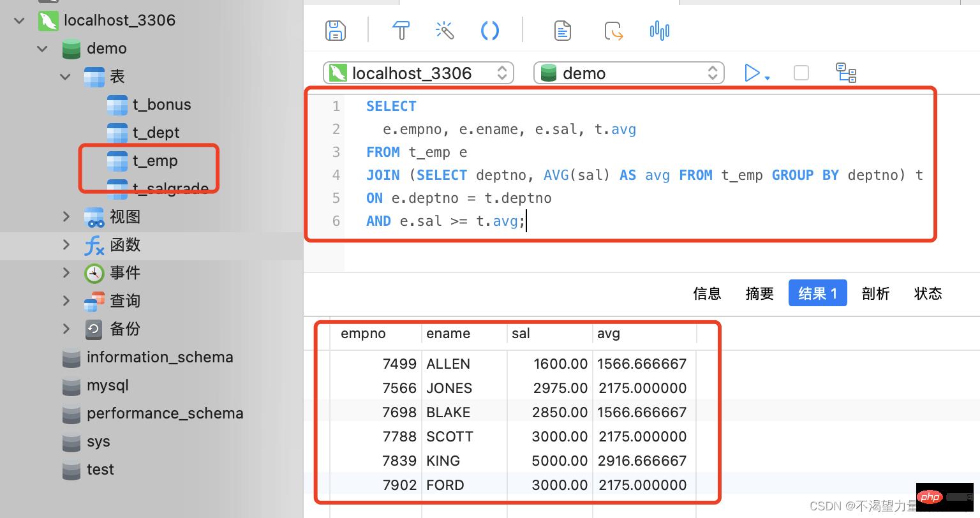This screenshot has height=518, width=980.
Task: Click the export result icon
Action: tap(613, 31)
